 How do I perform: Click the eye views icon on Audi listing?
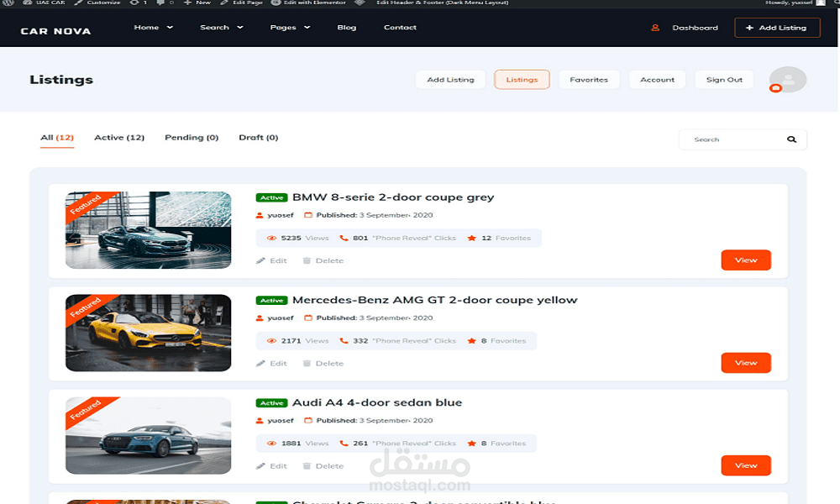[271, 444]
